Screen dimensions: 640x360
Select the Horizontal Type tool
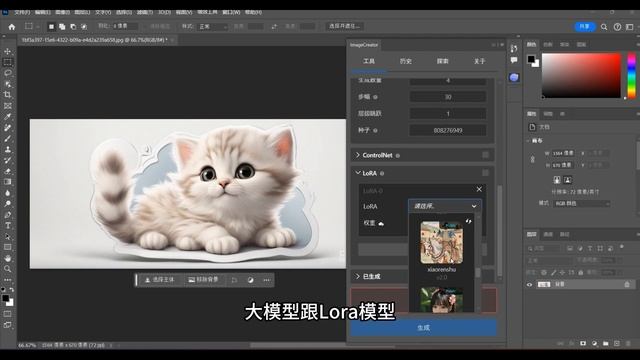coord(8,225)
